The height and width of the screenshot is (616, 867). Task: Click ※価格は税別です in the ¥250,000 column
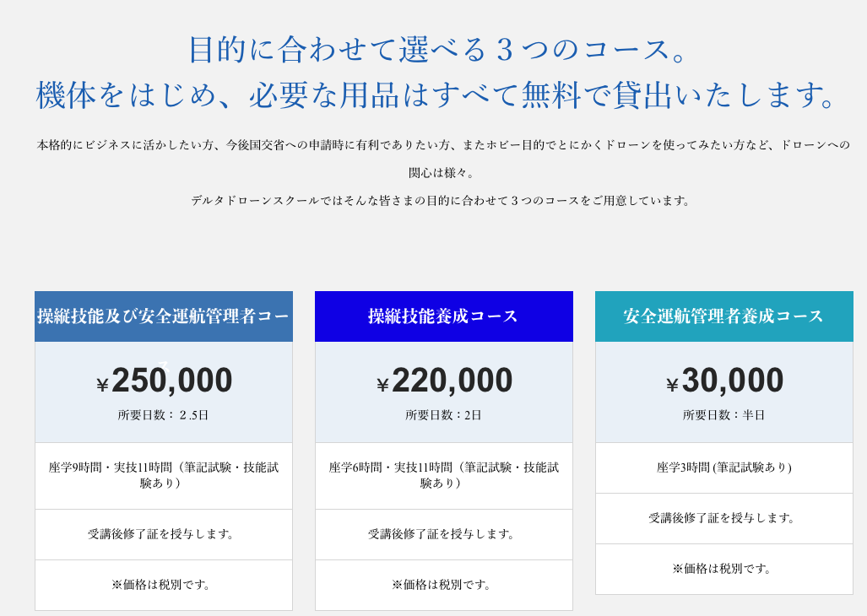163,585
